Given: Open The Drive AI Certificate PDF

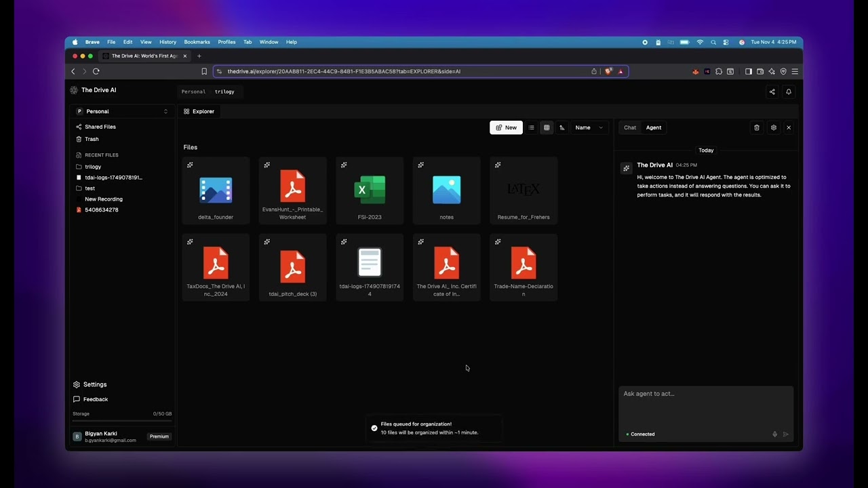Looking at the screenshot, I should pos(446,268).
